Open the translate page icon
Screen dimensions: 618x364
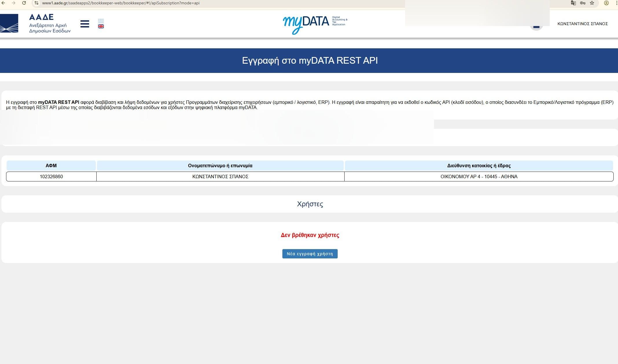tap(573, 3)
